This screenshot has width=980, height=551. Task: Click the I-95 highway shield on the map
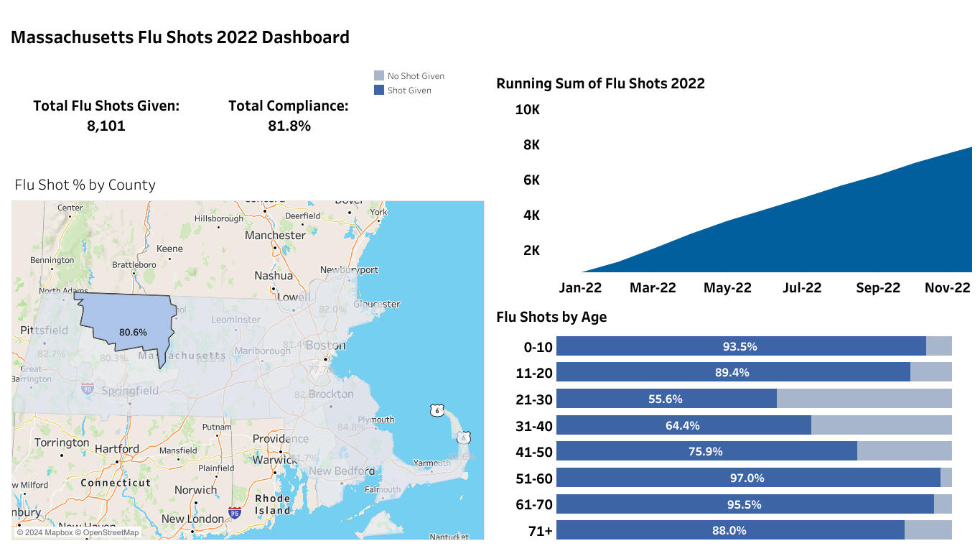coord(235,512)
